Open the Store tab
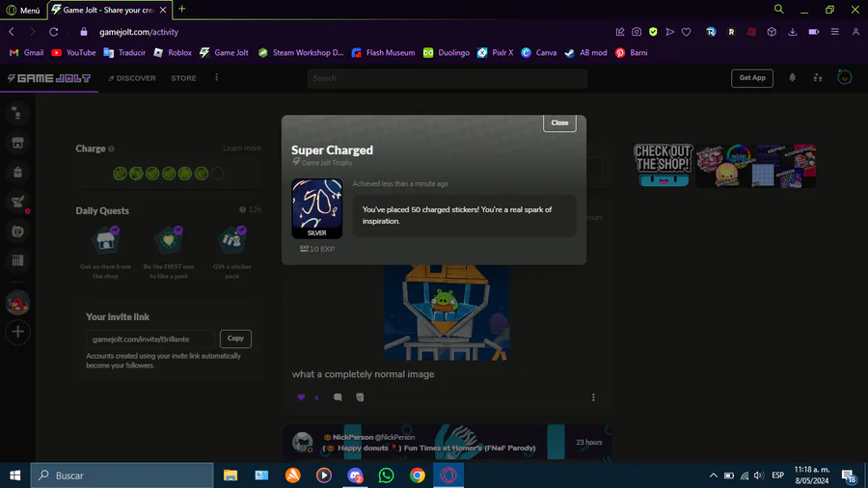 tap(183, 78)
